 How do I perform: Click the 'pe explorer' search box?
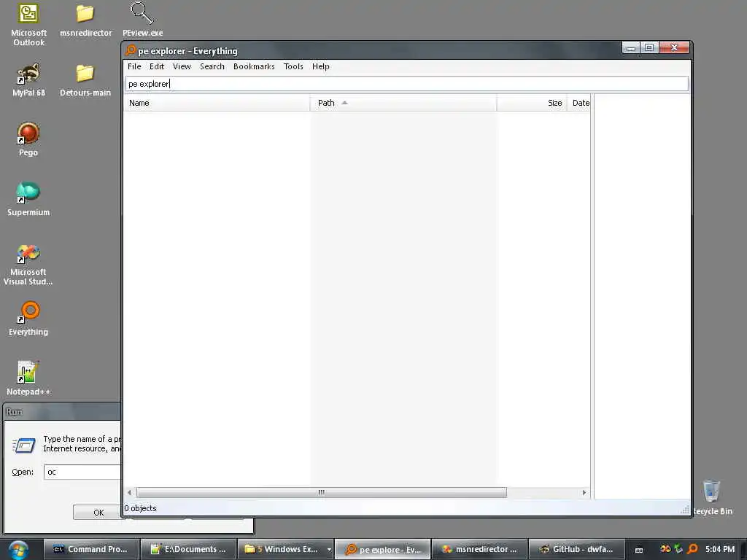[407, 84]
